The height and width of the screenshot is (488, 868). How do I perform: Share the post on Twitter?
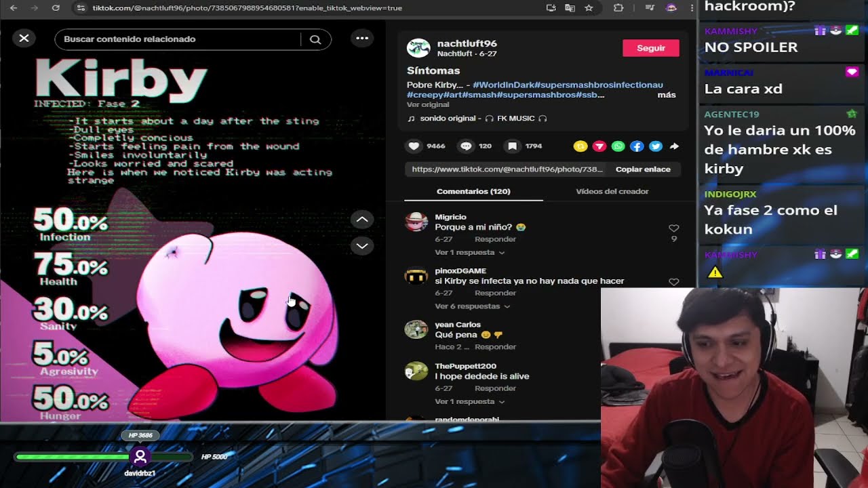click(655, 146)
